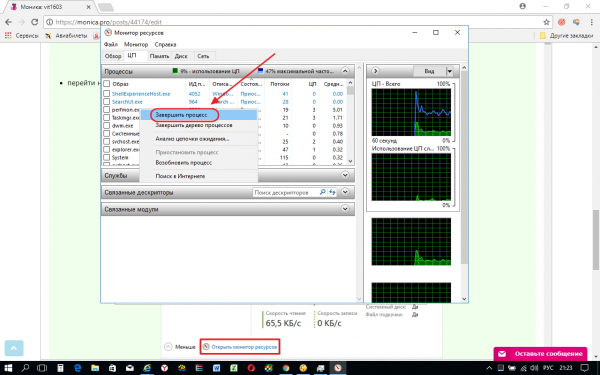Image resolution: width=600 pixels, height=375 pixels.
Task: Click the Поиск дескрипторов search field
Action: click(x=285, y=192)
